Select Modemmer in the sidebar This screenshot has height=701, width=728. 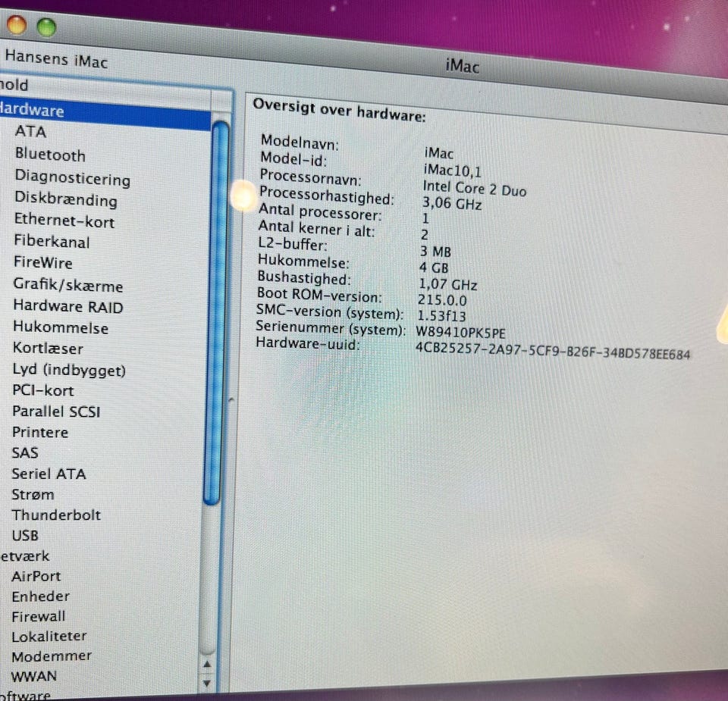tap(52, 656)
